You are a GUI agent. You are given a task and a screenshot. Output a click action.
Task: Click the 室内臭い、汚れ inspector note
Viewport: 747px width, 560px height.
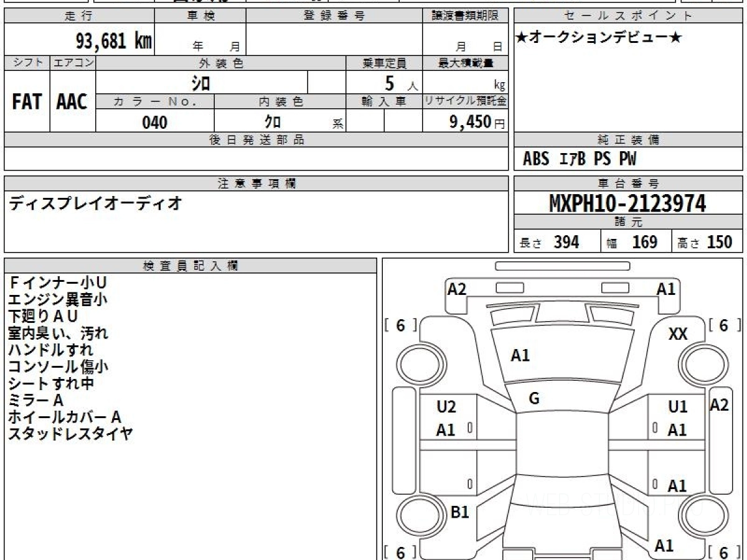coord(58,333)
